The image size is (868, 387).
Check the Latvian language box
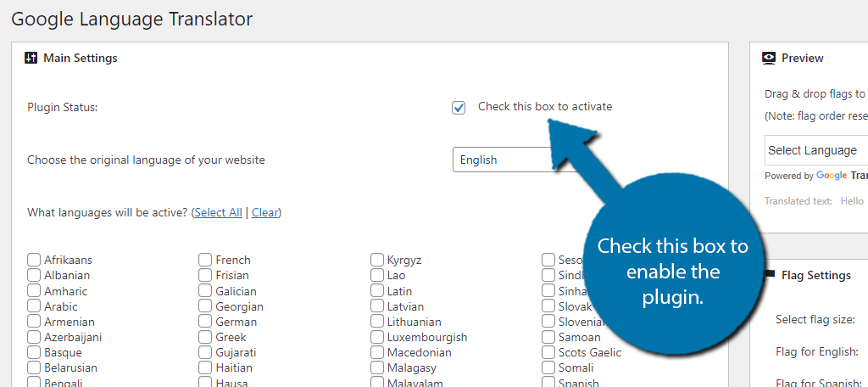pyautogui.click(x=377, y=306)
